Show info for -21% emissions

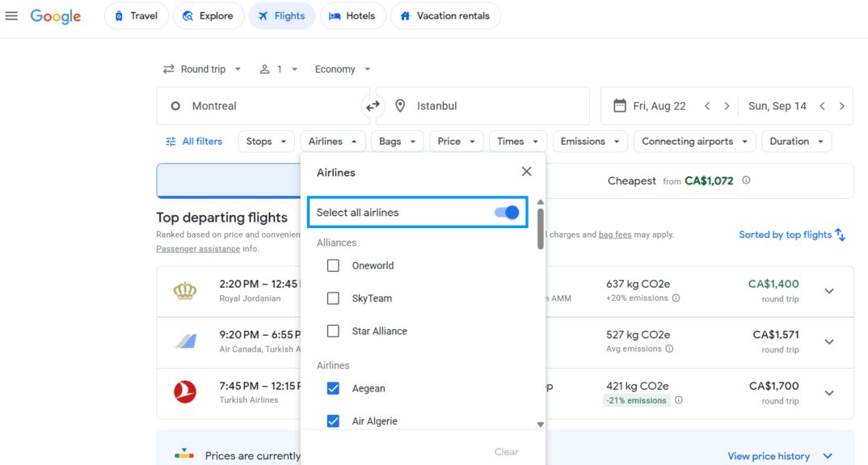point(679,400)
